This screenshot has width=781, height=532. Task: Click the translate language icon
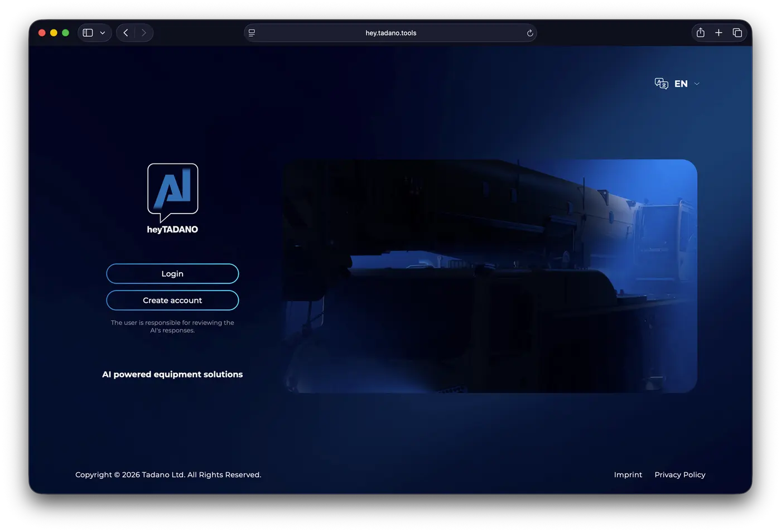tap(661, 84)
